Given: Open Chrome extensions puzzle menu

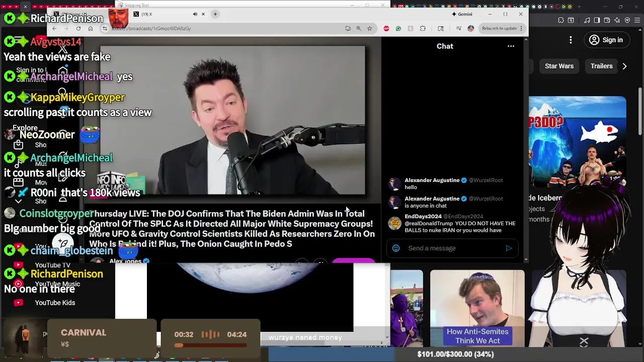Looking at the screenshot, I should [423, 29].
